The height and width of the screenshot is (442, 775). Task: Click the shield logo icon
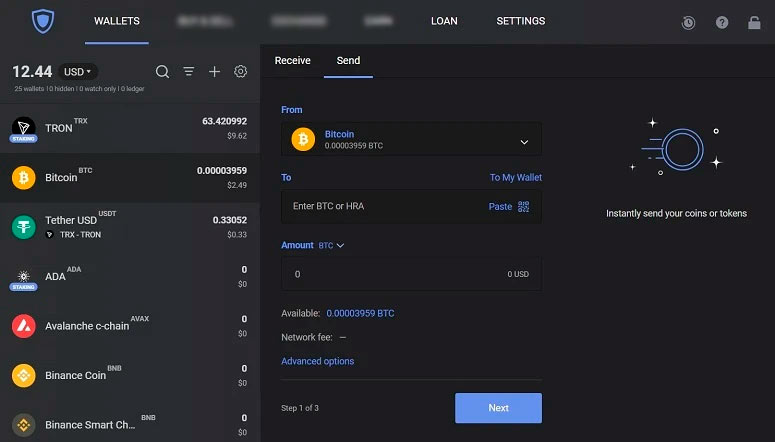click(x=43, y=21)
